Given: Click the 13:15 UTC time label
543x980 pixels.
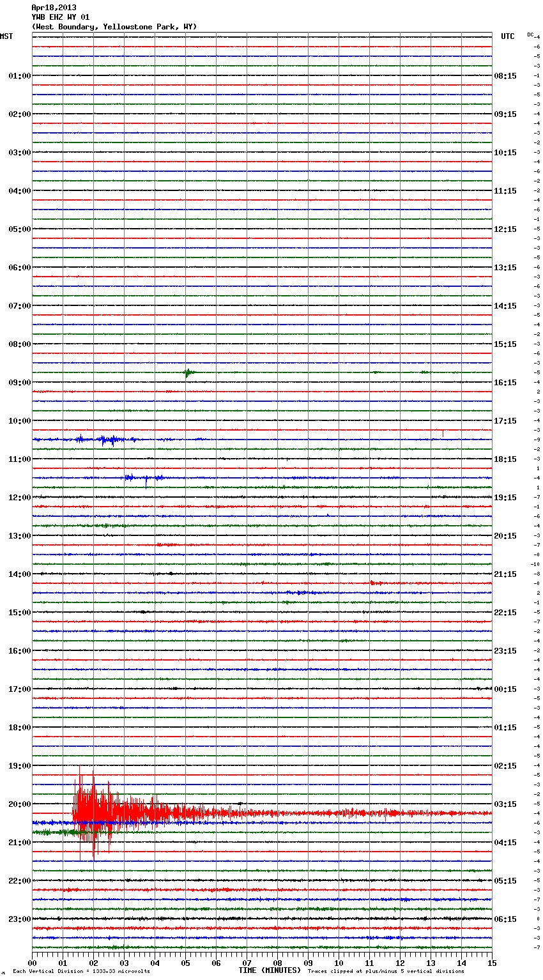Looking at the screenshot, I should 505,268.
